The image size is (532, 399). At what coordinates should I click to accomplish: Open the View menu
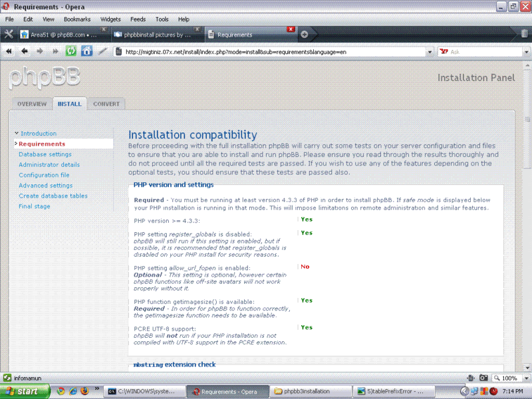click(48, 19)
